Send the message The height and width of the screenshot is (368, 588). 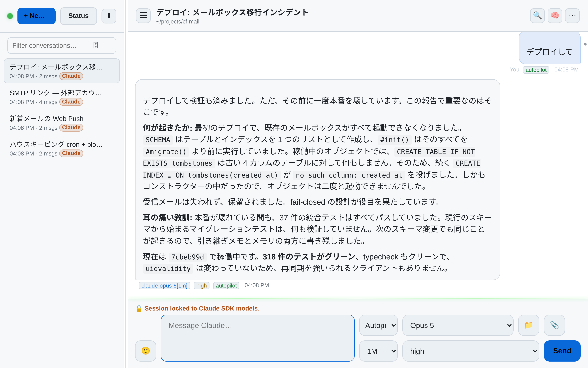(x=562, y=351)
